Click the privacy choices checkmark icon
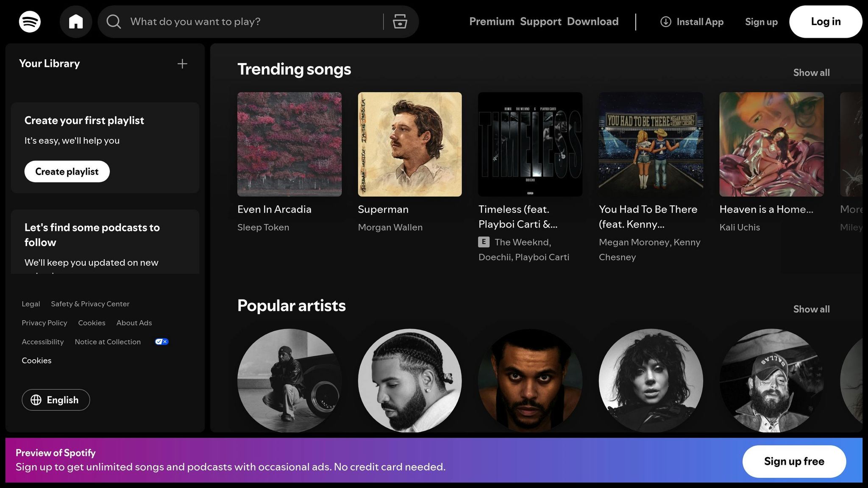The height and width of the screenshot is (488, 868). pyautogui.click(x=162, y=341)
